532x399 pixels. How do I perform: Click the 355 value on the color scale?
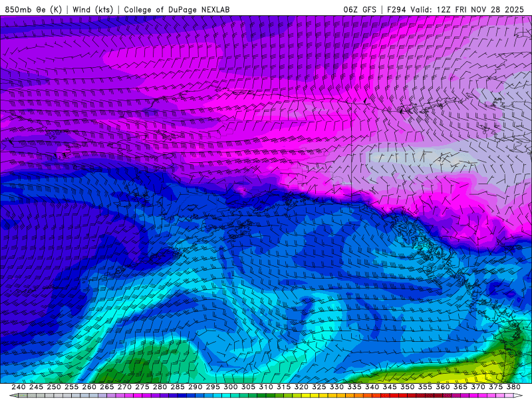click(424, 387)
